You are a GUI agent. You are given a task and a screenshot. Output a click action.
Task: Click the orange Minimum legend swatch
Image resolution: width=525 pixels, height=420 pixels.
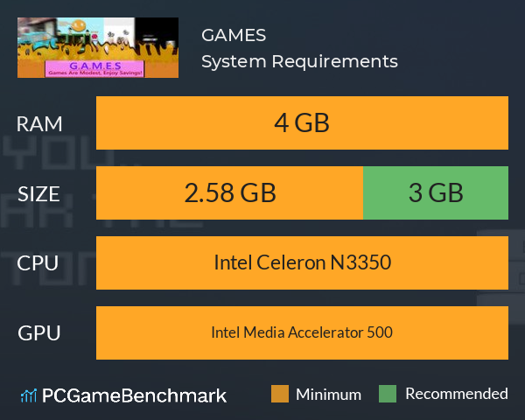[x=280, y=394]
